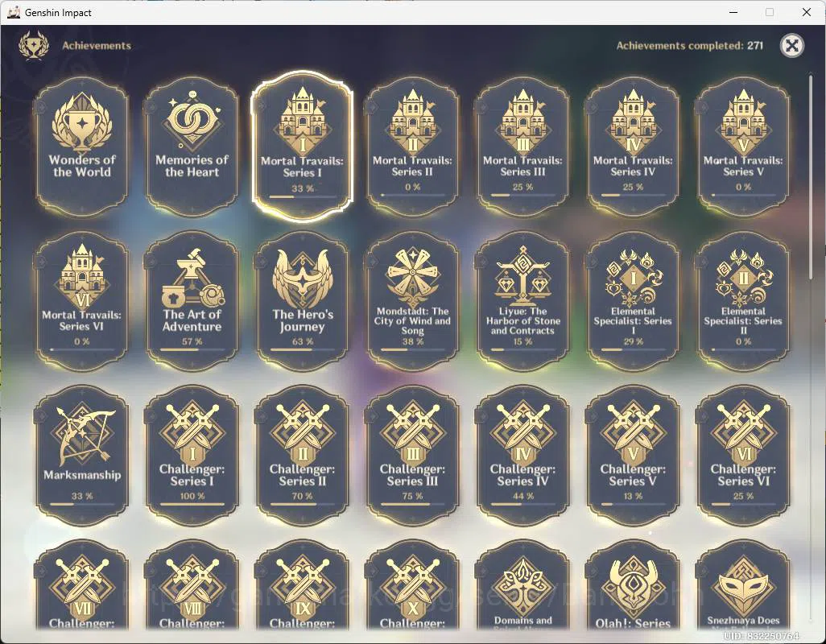Click the Achievements trophy emblem in header

[34, 45]
